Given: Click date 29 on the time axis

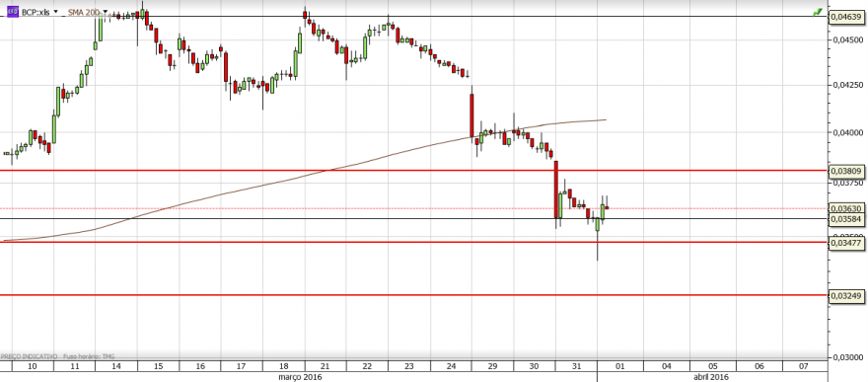Looking at the screenshot, I should pos(492,366).
